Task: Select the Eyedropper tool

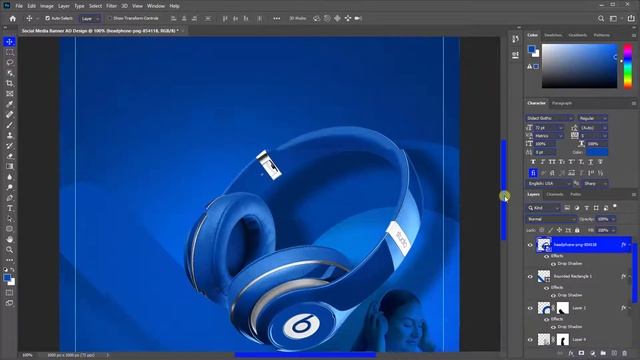Action: [9, 104]
